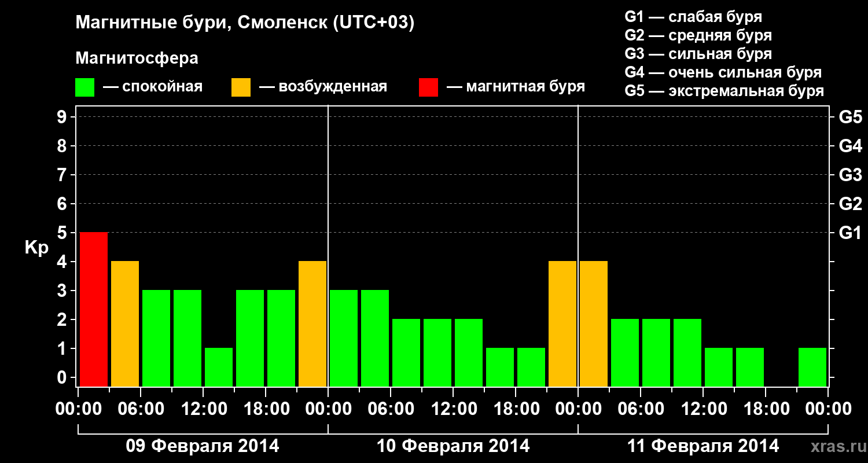
Task: Select green bar for 21:00–00:00 on 11 Февраля
Action: (x=812, y=367)
